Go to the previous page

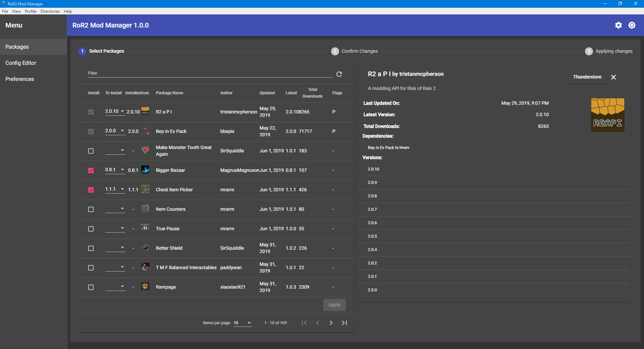pos(318,323)
